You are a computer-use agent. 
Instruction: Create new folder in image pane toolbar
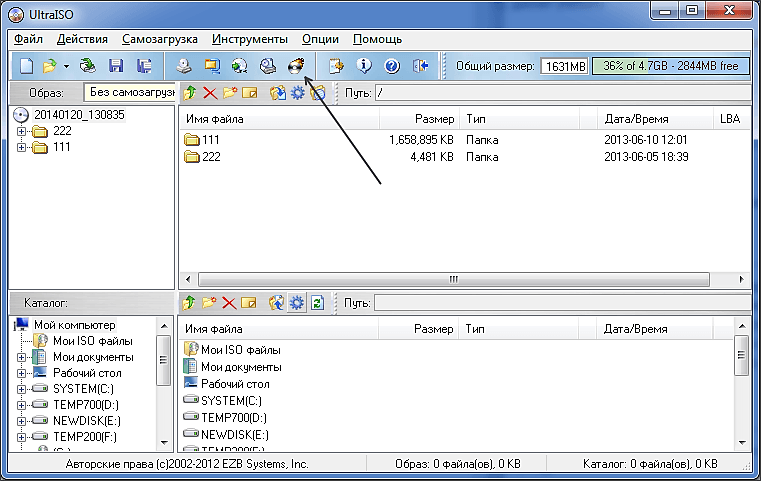(x=230, y=93)
